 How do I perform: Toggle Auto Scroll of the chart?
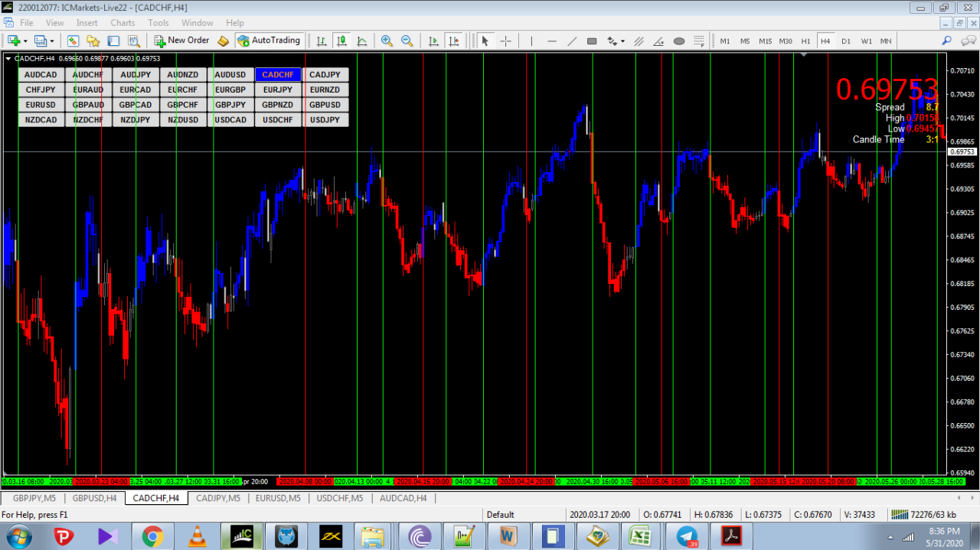click(433, 41)
